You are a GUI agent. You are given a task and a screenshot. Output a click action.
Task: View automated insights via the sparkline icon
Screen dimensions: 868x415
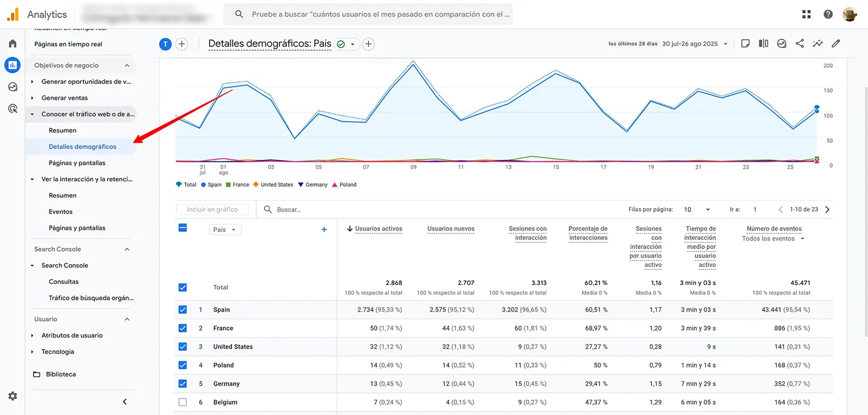point(818,43)
